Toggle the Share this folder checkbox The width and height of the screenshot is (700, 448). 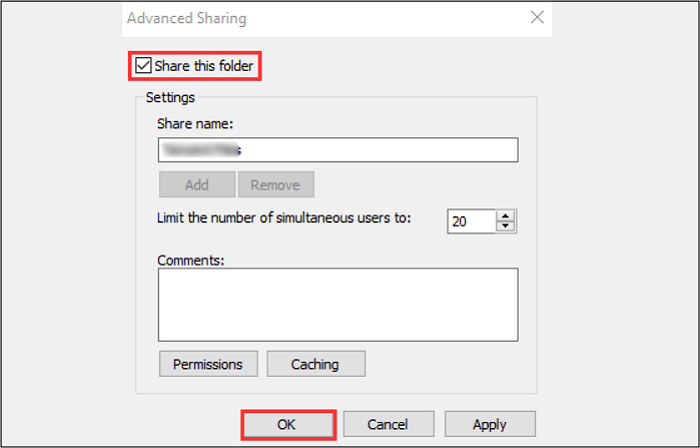coord(144,66)
